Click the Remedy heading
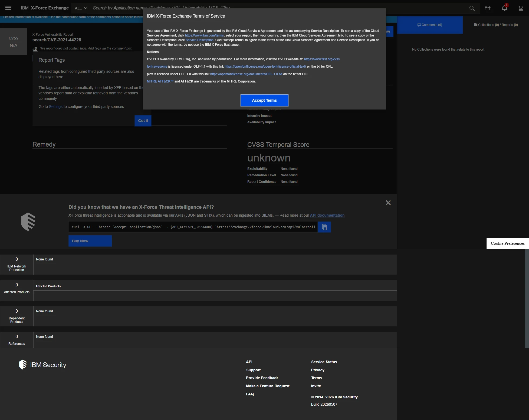 pyautogui.click(x=44, y=144)
